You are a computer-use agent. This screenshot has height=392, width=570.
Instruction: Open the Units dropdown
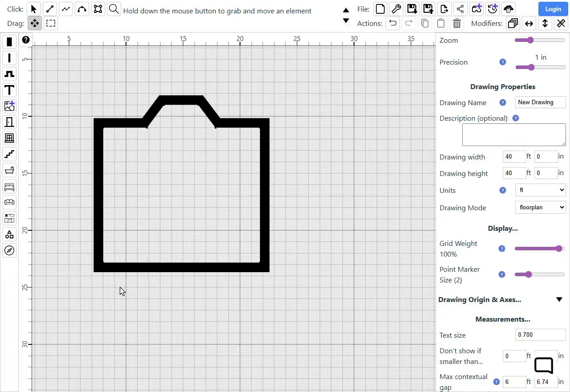click(x=540, y=190)
